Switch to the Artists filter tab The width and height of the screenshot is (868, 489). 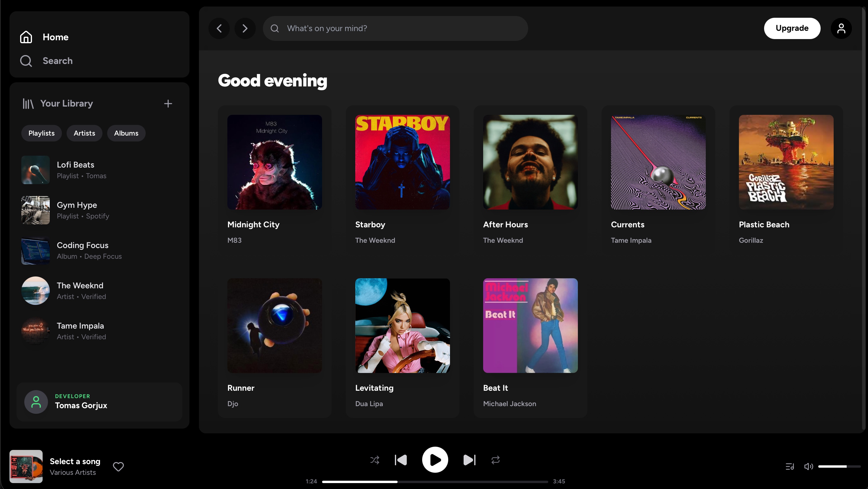[x=84, y=133]
